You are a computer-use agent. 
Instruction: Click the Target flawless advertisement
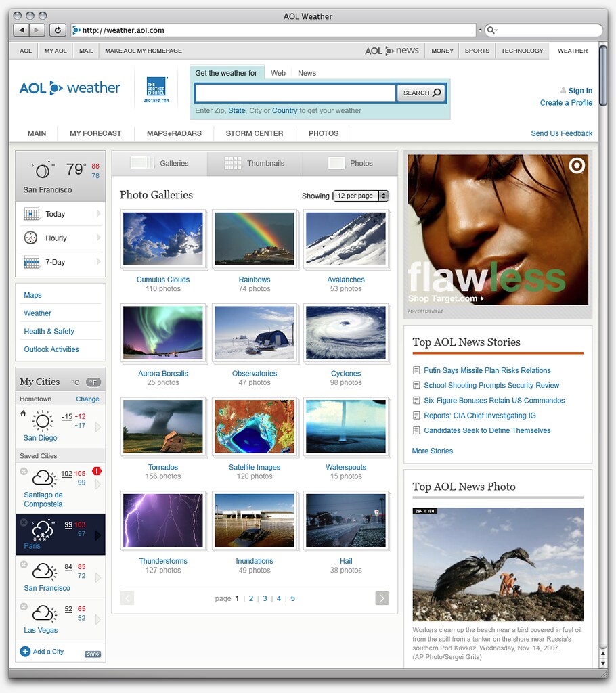click(498, 230)
